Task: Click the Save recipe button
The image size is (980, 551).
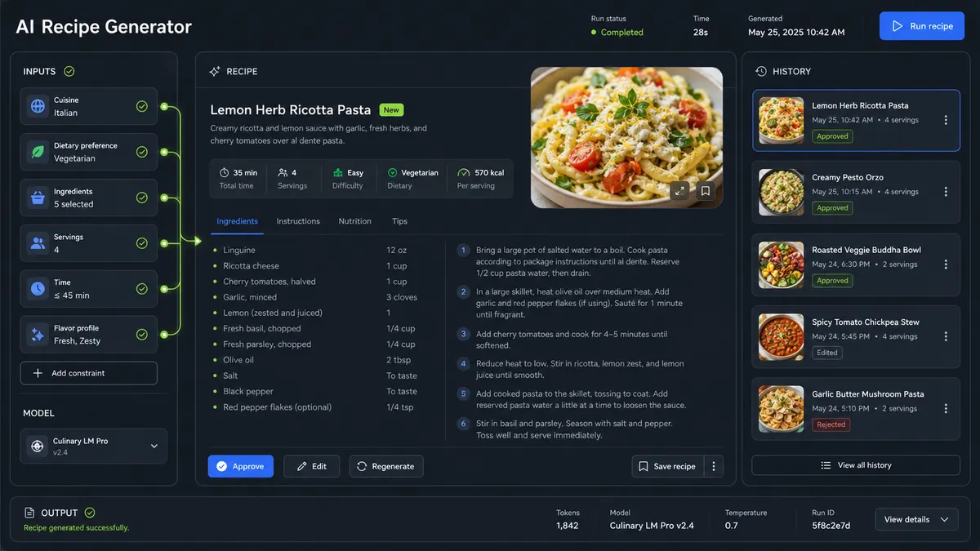Action: (668, 466)
